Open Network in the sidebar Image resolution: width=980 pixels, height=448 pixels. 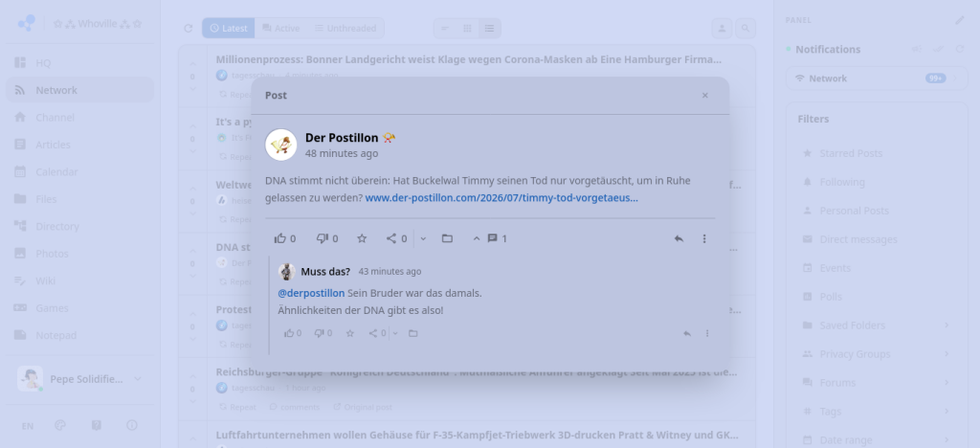[x=80, y=90]
